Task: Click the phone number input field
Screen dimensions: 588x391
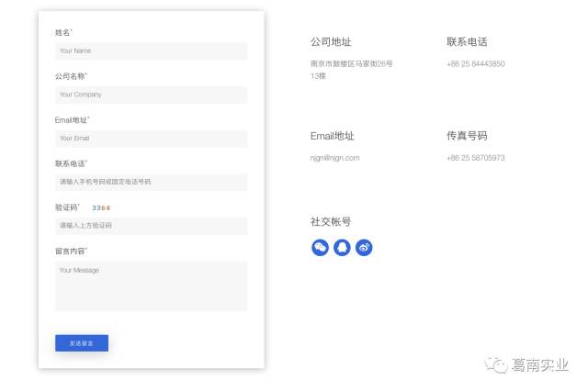Action: click(151, 182)
